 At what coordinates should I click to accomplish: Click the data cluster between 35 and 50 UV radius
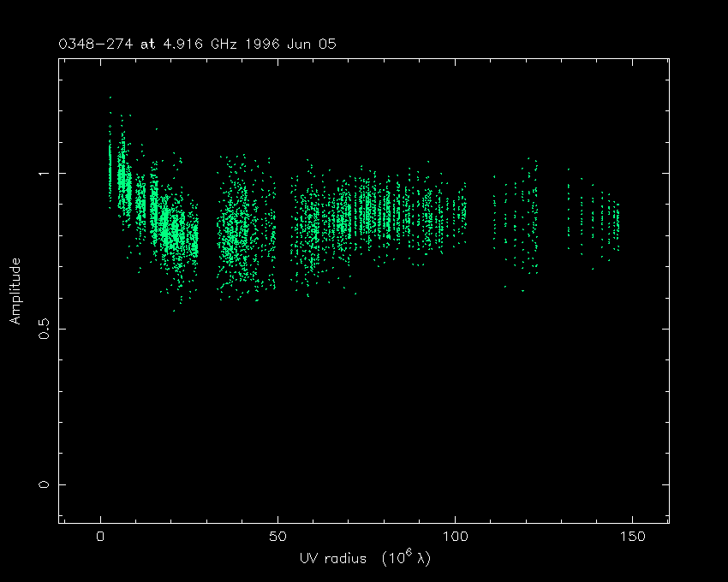tap(244, 231)
